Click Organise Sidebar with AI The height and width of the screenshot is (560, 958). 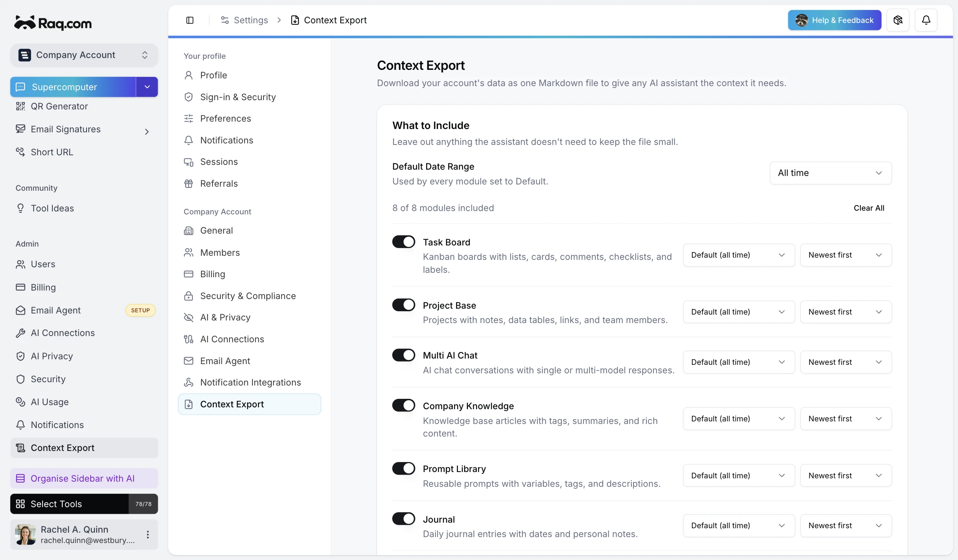click(x=84, y=478)
